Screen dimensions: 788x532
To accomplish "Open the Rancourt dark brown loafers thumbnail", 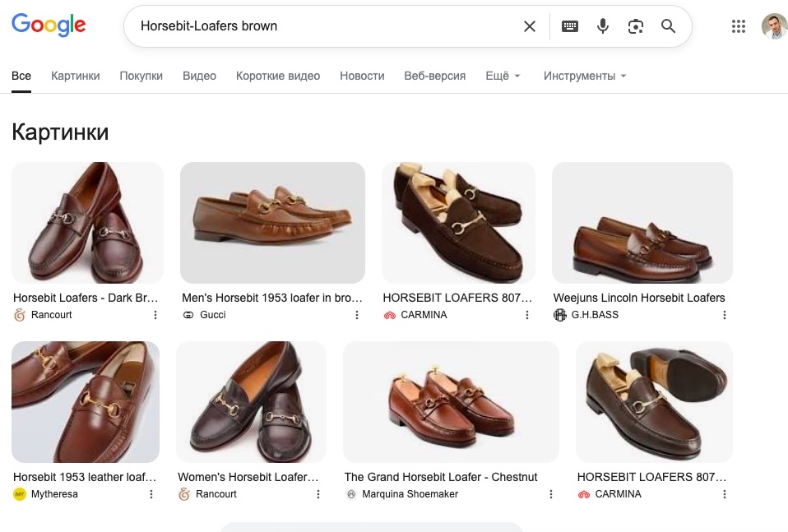I will (87, 223).
